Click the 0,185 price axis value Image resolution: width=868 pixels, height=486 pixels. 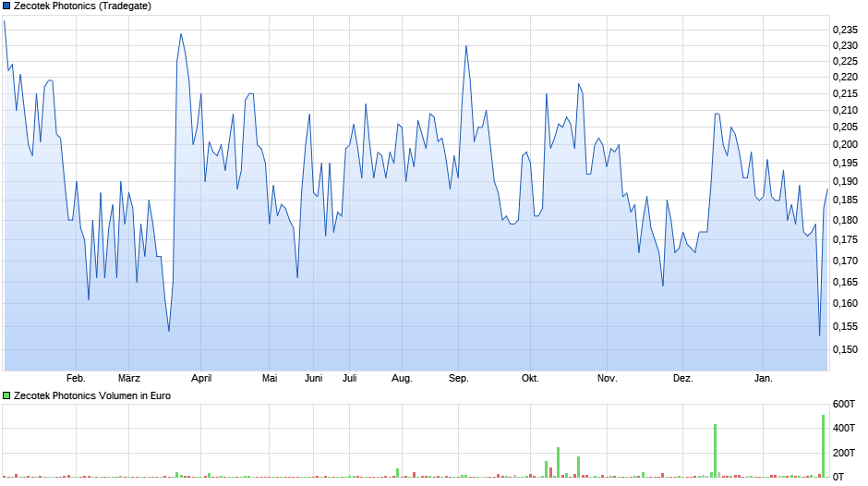[x=845, y=200]
